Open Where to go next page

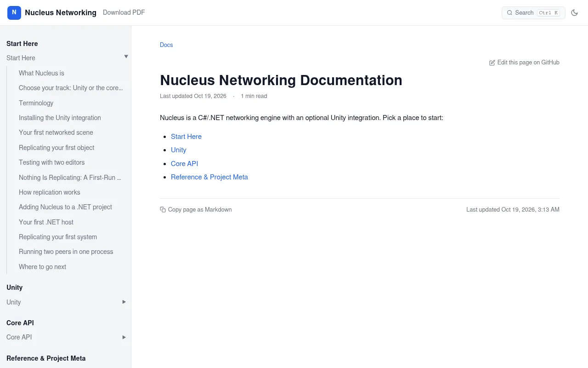coord(42,267)
